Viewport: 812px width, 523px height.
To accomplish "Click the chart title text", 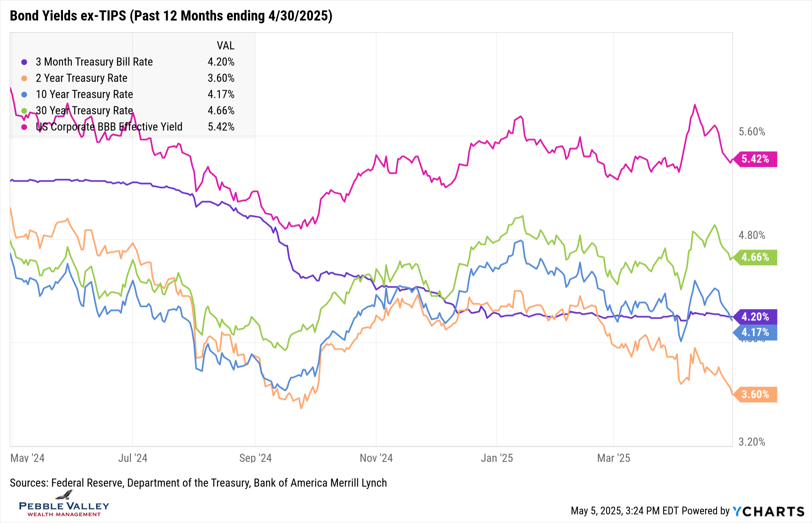I will pyautogui.click(x=171, y=16).
